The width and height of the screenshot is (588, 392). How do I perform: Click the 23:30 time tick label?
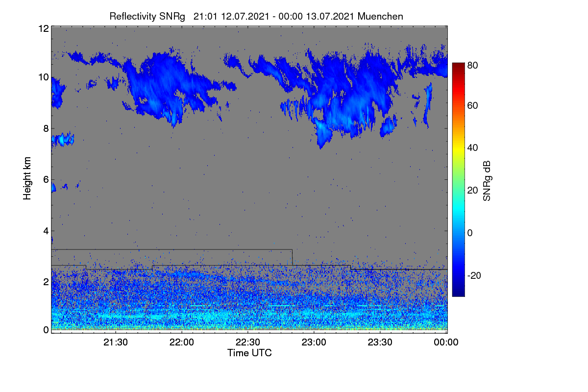point(381,343)
